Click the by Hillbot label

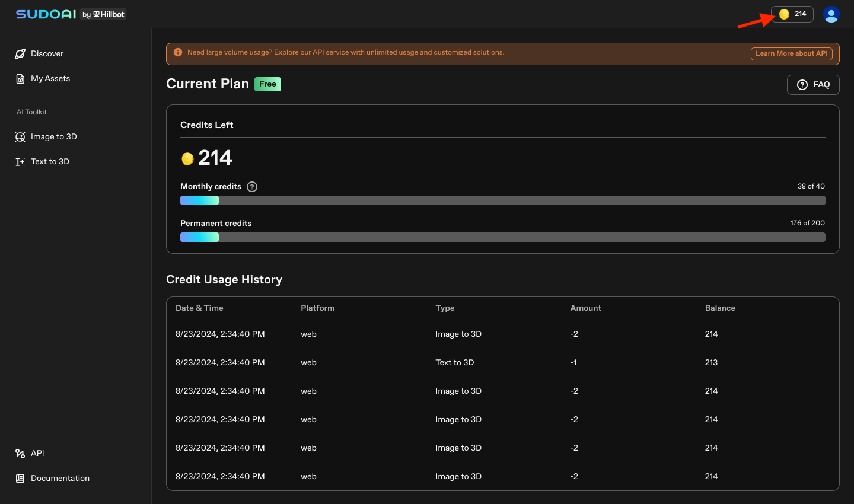103,14
